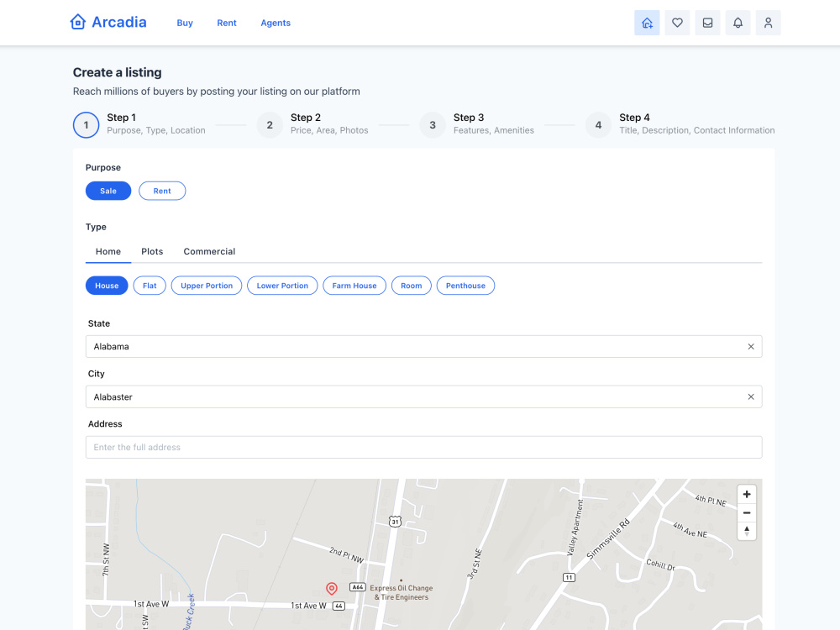Select the step 1 circle
Viewport: 840px width, 630px height.
(x=86, y=125)
